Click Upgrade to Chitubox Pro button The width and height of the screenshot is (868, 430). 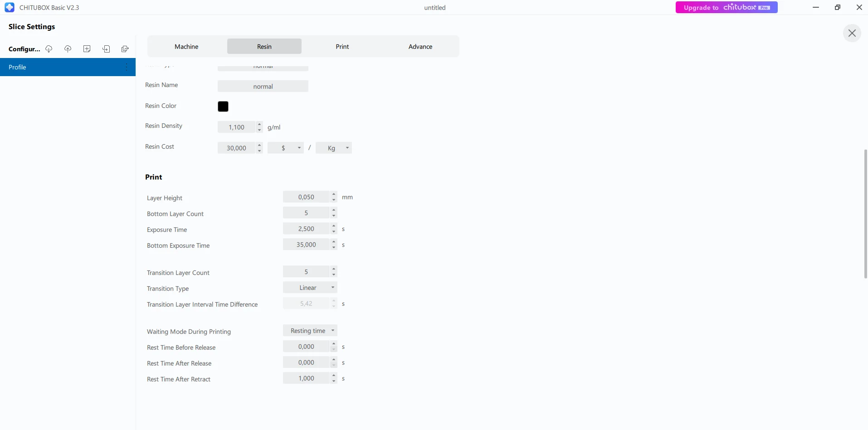[x=727, y=7]
